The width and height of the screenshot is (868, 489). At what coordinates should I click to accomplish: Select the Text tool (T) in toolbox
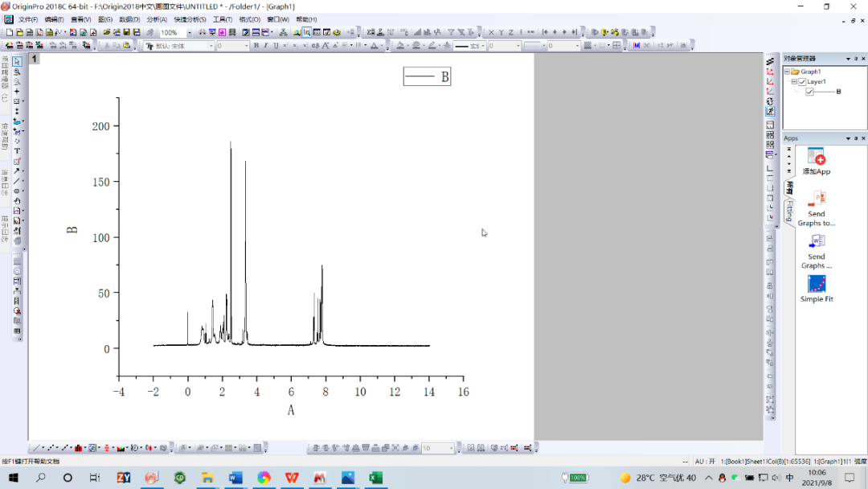(x=17, y=151)
